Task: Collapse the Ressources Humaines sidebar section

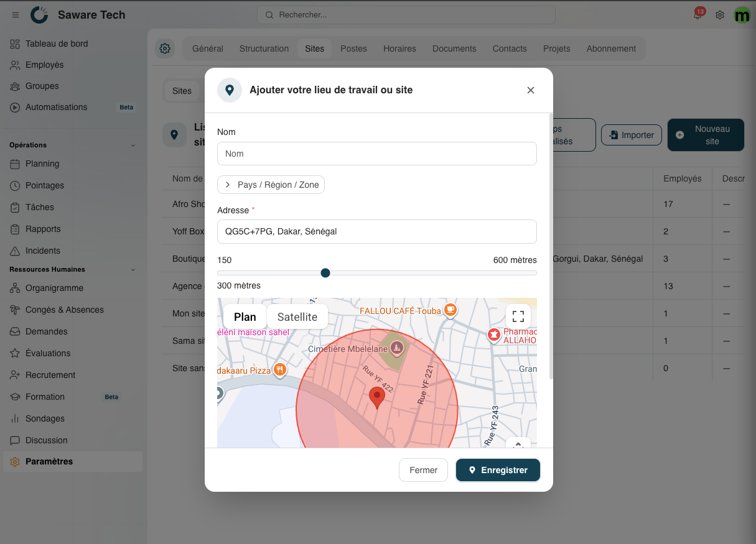Action: (133, 269)
